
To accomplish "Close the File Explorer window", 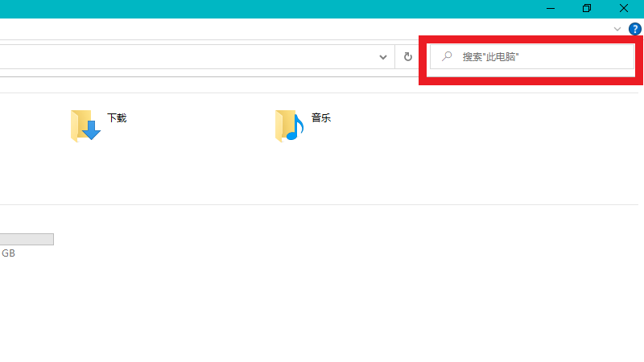I will coord(624,8).
